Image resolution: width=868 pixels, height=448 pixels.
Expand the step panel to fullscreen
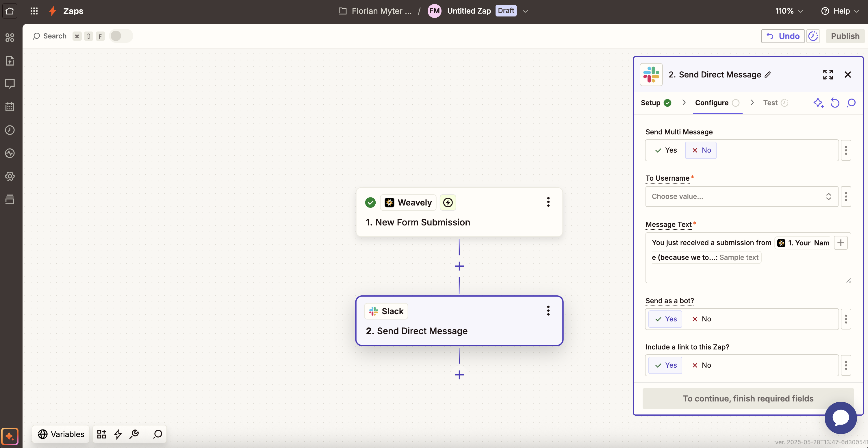point(828,75)
